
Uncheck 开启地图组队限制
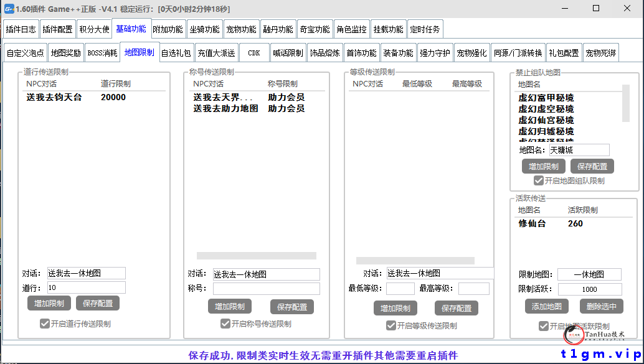pyautogui.click(x=539, y=180)
